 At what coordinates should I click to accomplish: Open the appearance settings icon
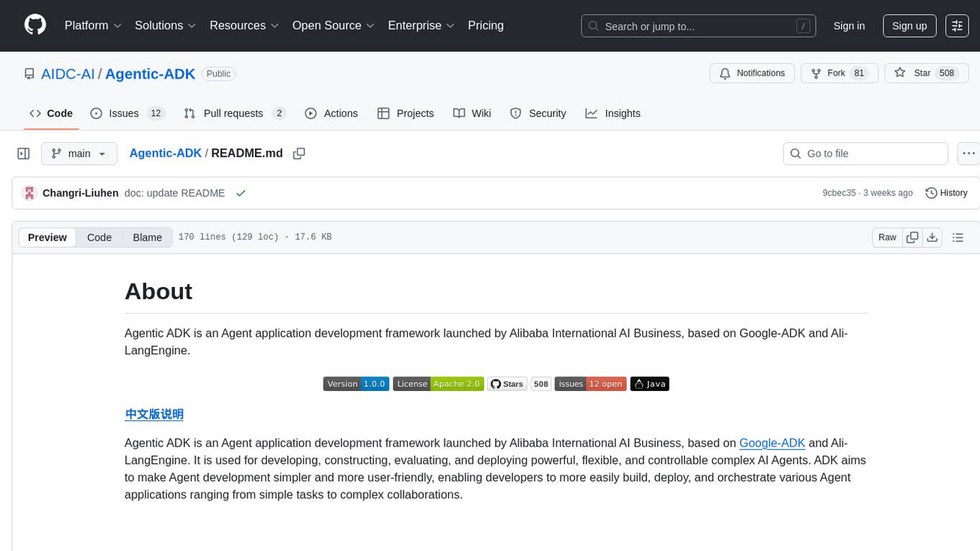point(957,26)
